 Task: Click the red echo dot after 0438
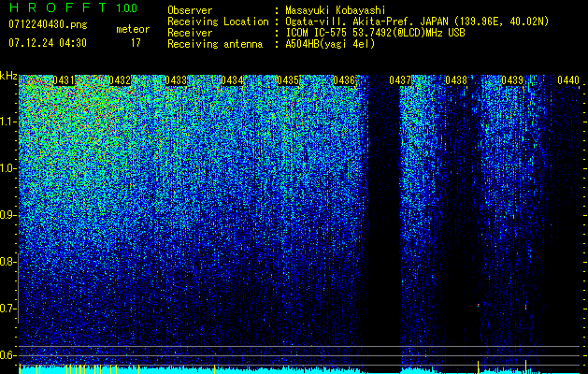(x=478, y=306)
